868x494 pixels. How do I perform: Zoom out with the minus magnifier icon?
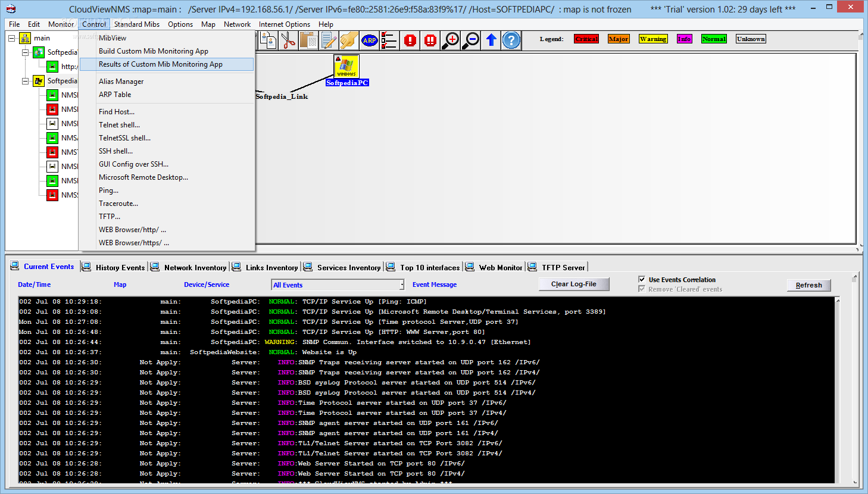click(x=471, y=40)
